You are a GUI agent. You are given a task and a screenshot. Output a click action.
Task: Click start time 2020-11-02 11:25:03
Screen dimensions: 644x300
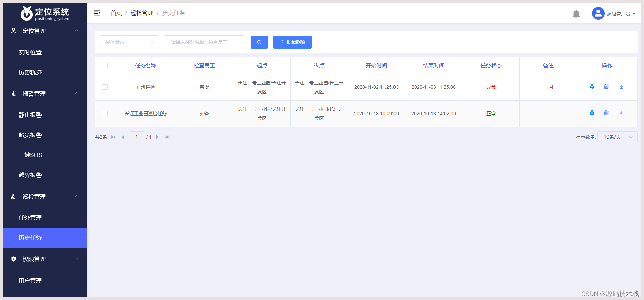(376, 87)
